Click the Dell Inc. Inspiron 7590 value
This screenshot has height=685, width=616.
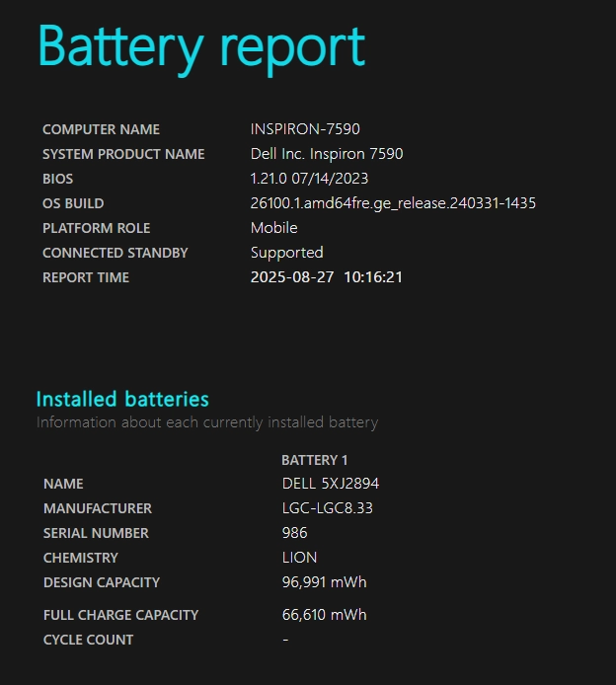(327, 154)
